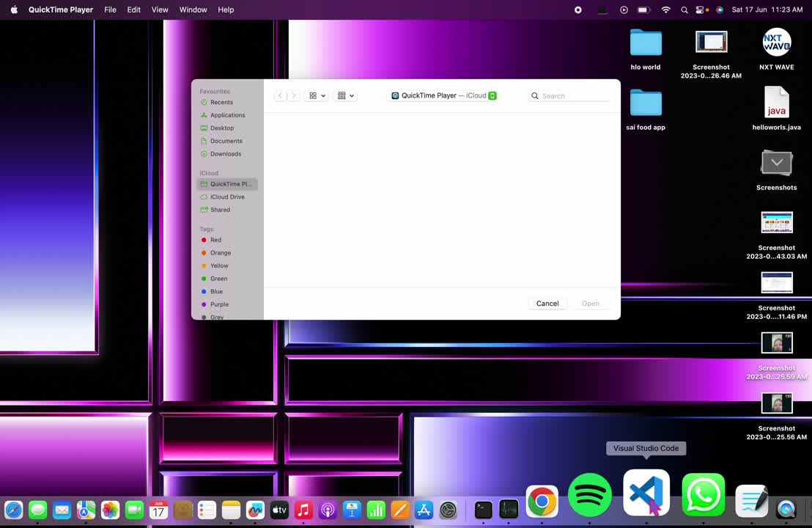Open the Window menu

(193, 10)
